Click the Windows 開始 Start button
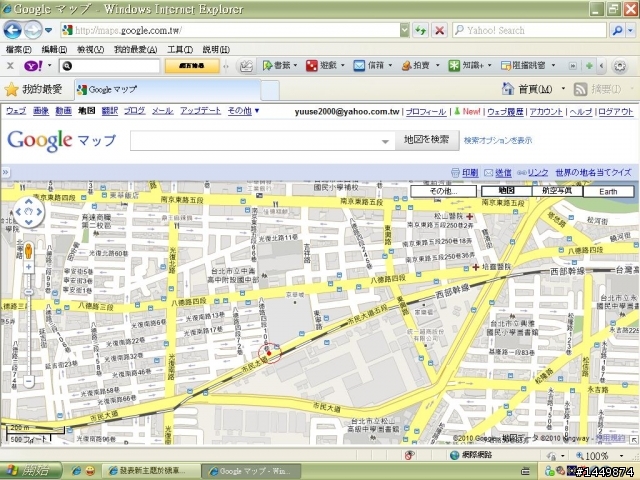 coord(31,471)
